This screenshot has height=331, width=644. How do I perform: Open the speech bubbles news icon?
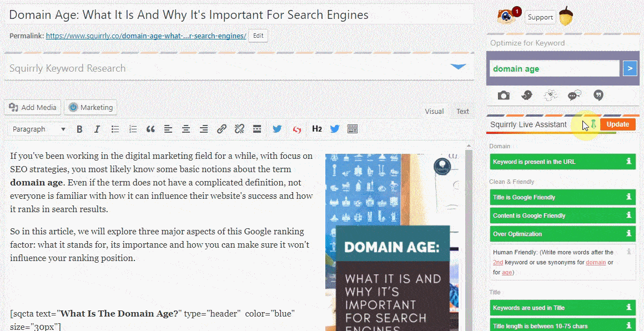click(x=574, y=96)
